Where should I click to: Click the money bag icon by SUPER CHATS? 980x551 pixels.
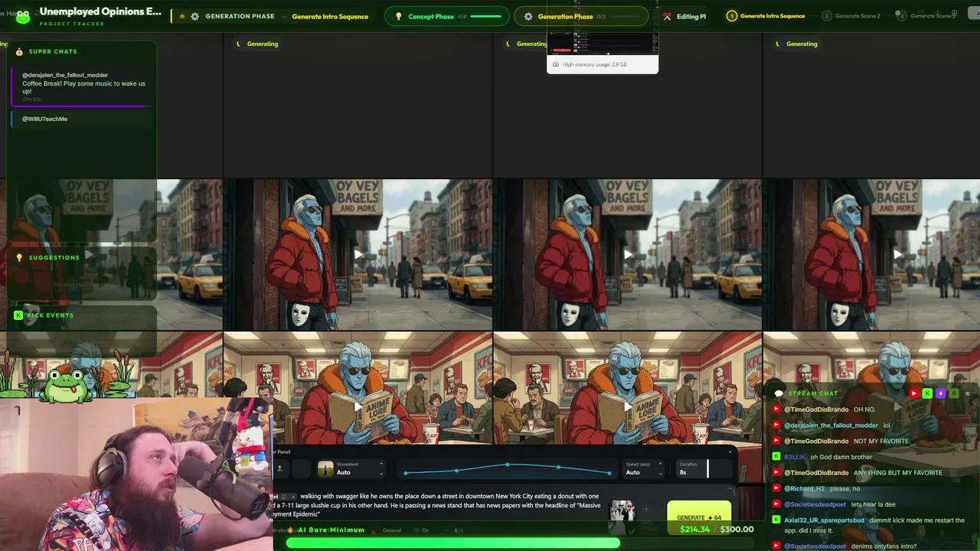[x=19, y=51]
